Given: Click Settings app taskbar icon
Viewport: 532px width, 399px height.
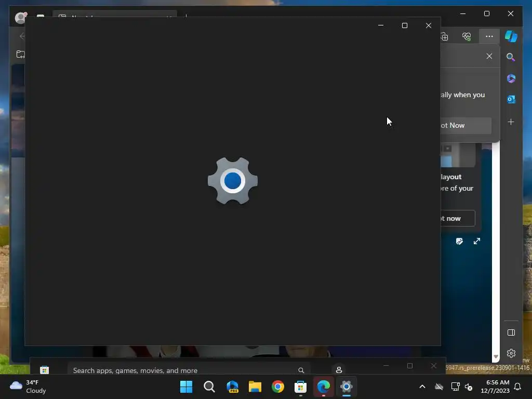Looking at the screenshot, I should tap(347, 387).
